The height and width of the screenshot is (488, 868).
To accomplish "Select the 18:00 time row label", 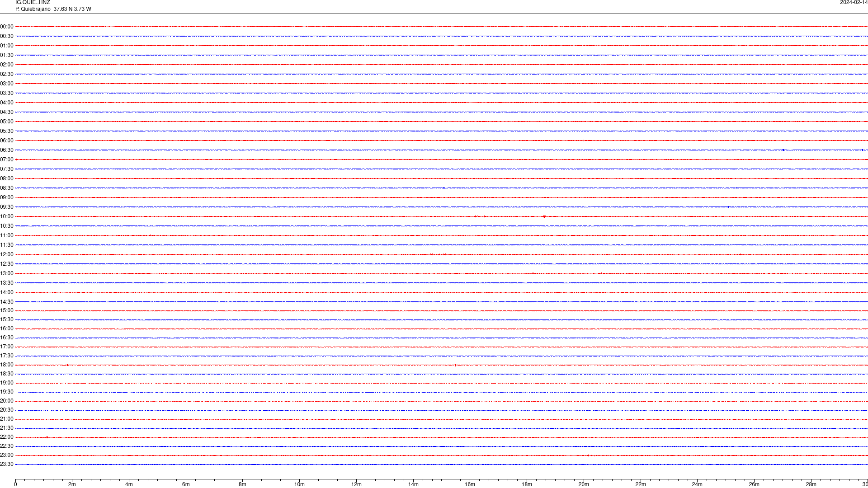I will pyautogui.click(x=7, y=365).
